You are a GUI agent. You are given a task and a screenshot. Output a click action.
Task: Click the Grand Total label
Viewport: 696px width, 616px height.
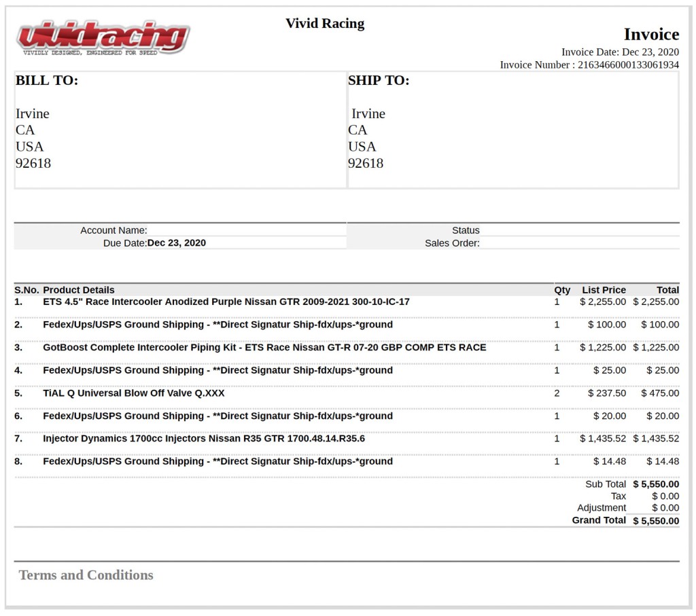599,520
